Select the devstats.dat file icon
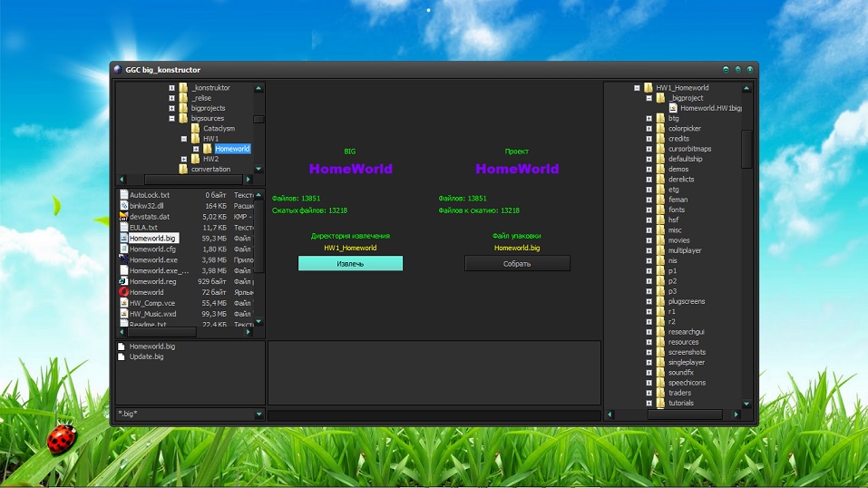The height and width of the screenshot is (488, 868). [123, 217]
